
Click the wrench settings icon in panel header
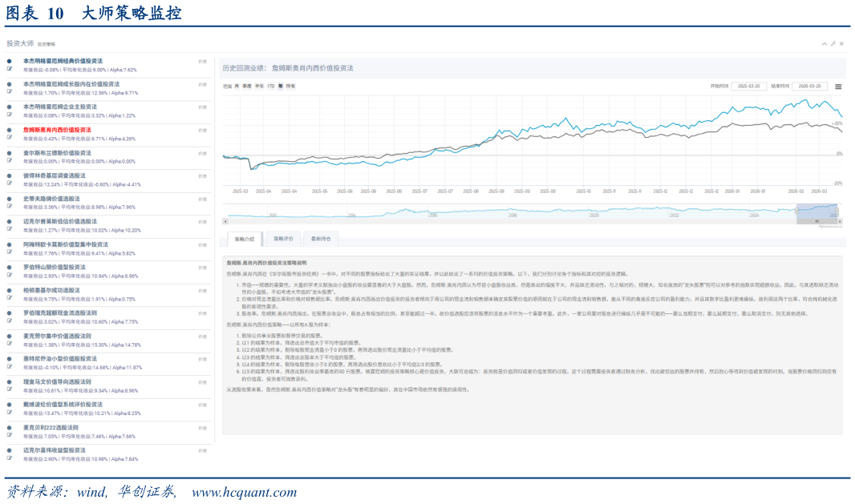(x=833, y=43)
